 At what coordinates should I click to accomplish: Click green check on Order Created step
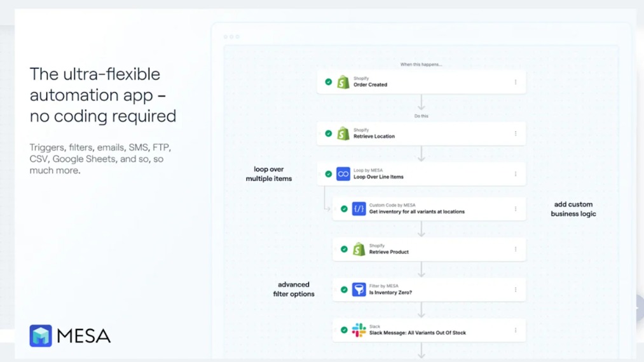click(x=328, y=82)
